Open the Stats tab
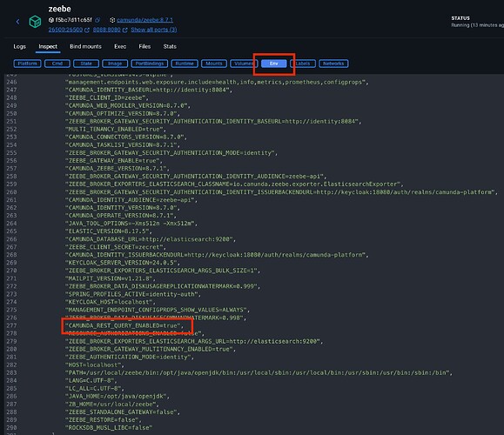Image resolution: width=504 pixels, height=435 pixels. tap(170, 47)
